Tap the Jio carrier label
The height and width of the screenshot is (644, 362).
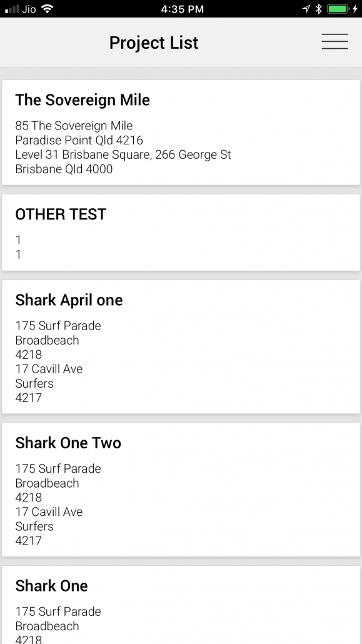pos(29,9)
